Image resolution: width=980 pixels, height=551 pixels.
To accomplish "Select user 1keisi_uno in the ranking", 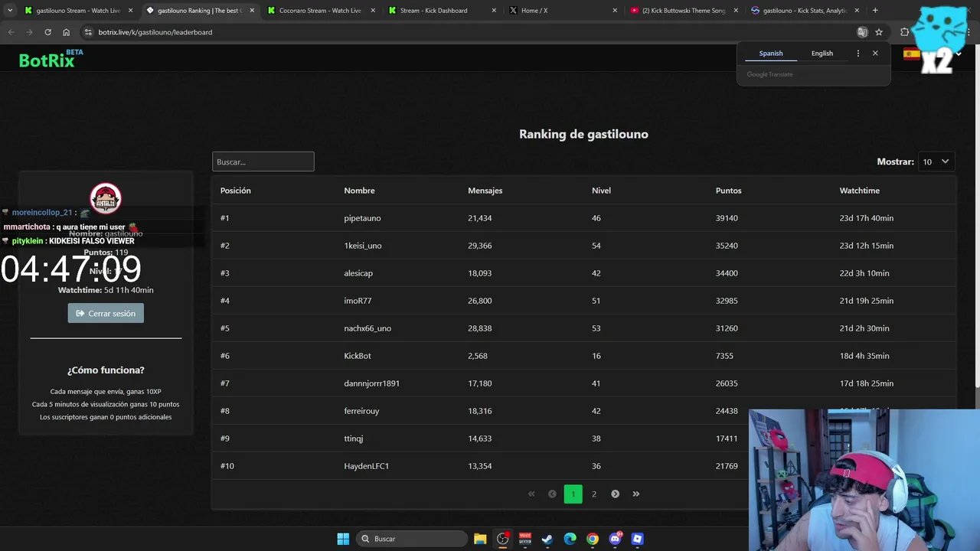I will 363,246.
